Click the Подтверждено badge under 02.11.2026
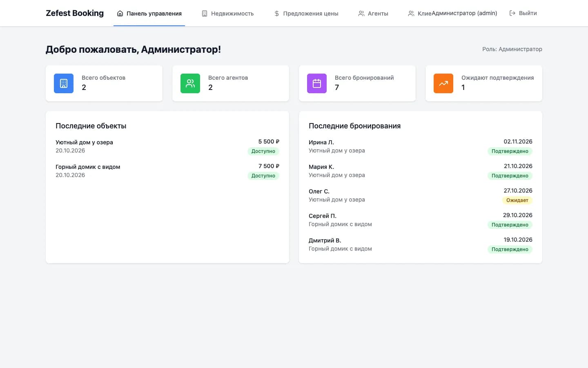Image resolution: width=588 pixels, height=368 pixels. click(510, 151)
